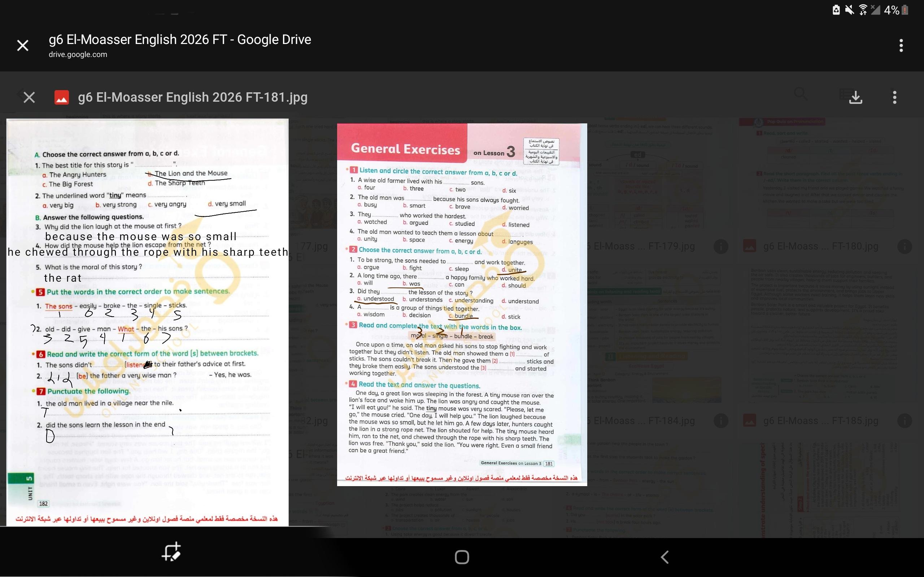This screenshot has height=577, width=924.
Task: Open the preview's more actions menu
Action: coord(894,97)
